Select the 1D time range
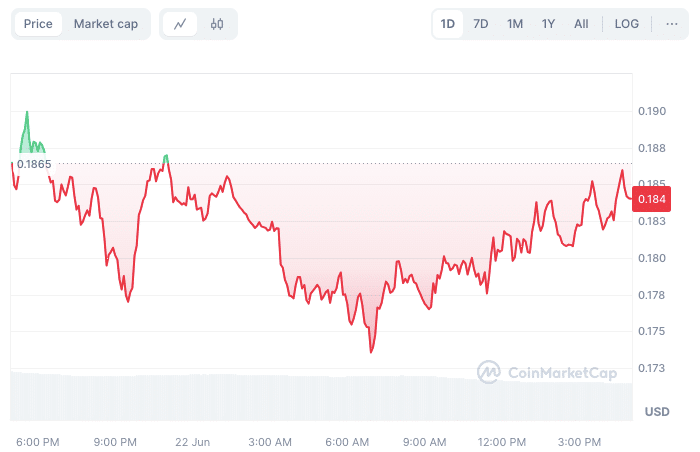Screen dimensions: 700x452 point(448,24)
